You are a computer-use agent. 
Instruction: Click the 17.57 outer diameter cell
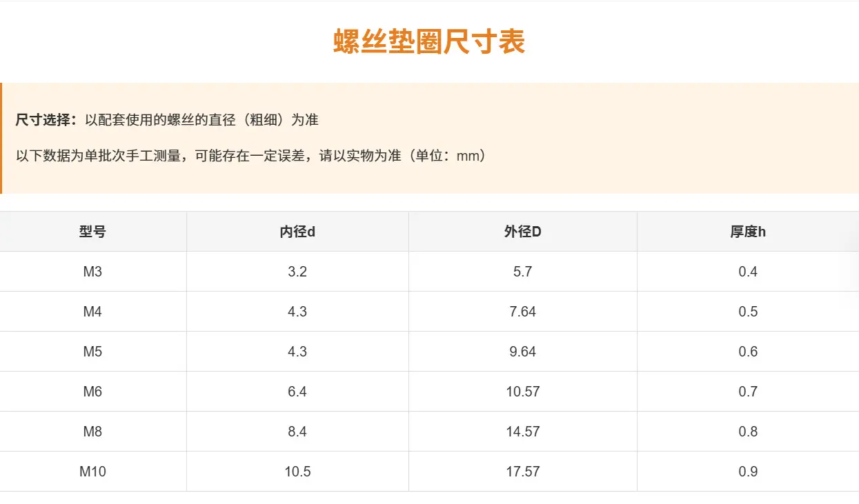[523, 472]
